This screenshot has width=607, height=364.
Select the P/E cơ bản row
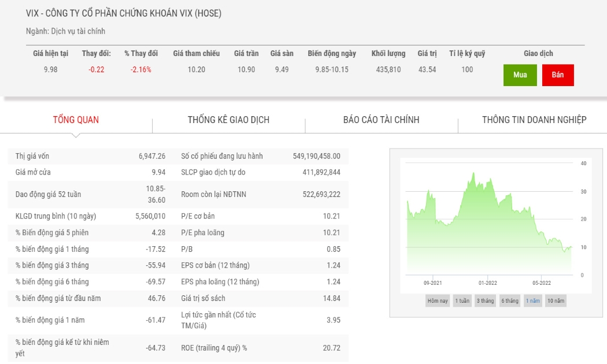(261, 216)
